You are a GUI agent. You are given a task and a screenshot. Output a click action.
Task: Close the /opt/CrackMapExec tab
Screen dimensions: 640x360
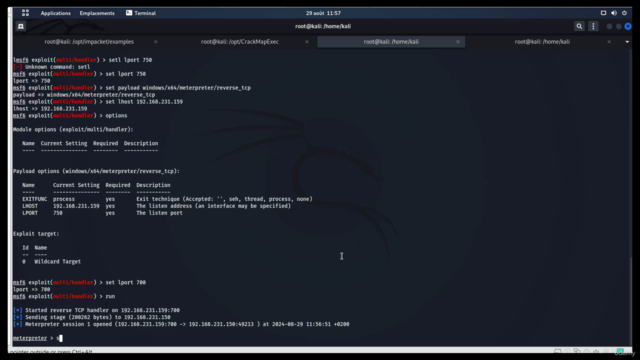pos(307,42)
